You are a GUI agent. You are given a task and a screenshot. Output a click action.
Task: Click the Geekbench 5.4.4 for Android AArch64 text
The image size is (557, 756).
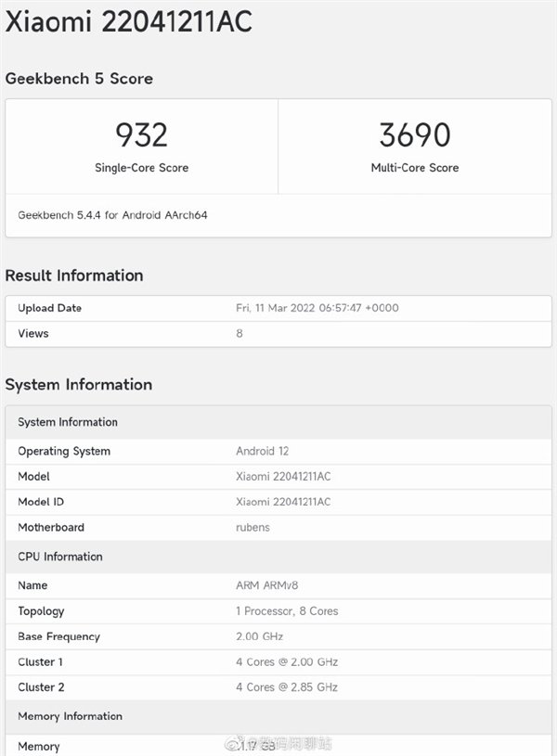pos(114,215)
